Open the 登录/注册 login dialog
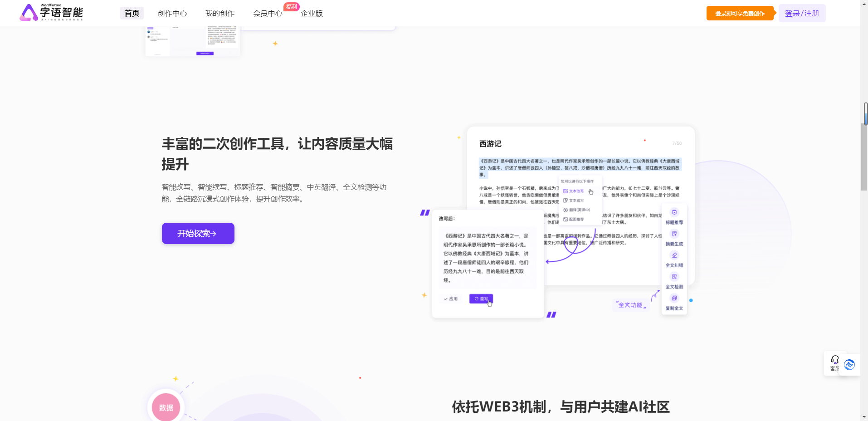Screen dimensions: 868x421 801,13
